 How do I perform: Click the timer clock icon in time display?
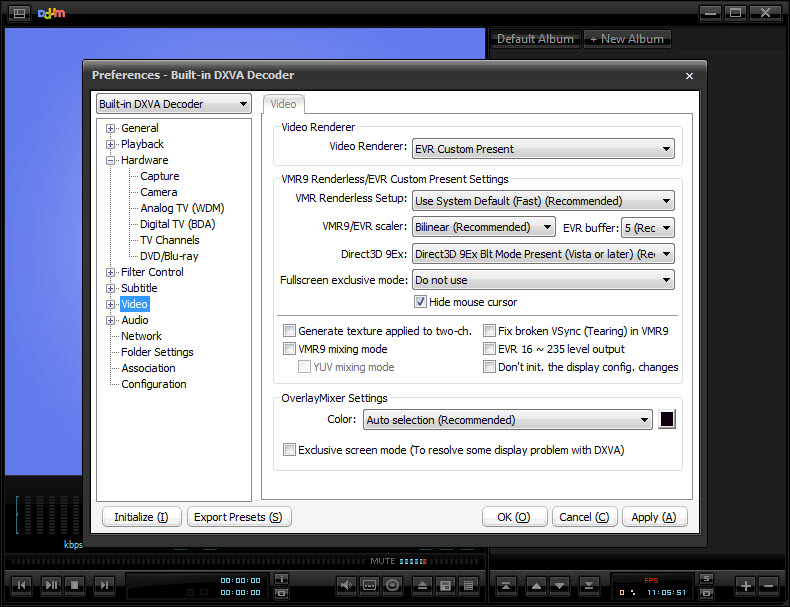(x=190, y=592)
